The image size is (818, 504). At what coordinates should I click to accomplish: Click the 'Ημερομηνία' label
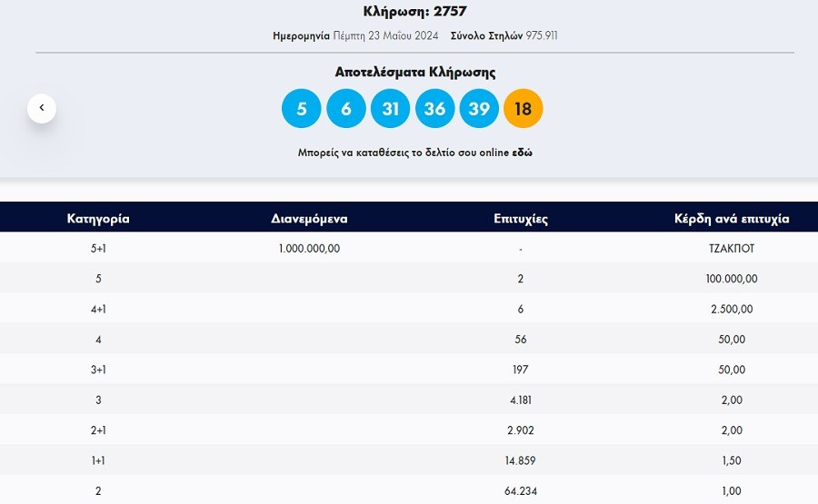point(301,36)
